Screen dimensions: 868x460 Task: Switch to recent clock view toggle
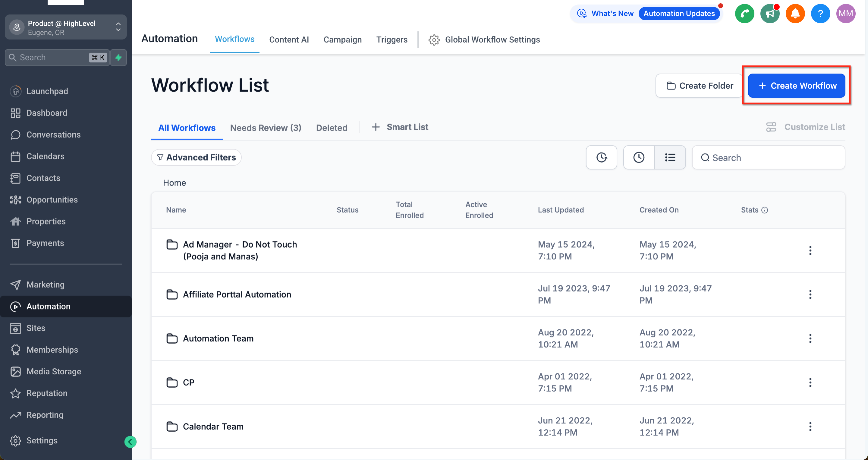639,157
